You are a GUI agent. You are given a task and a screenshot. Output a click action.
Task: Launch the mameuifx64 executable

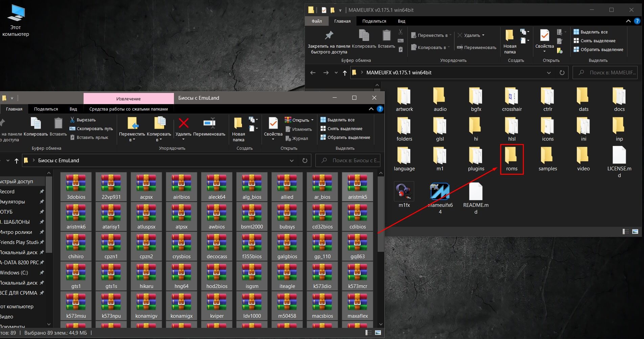440,198
